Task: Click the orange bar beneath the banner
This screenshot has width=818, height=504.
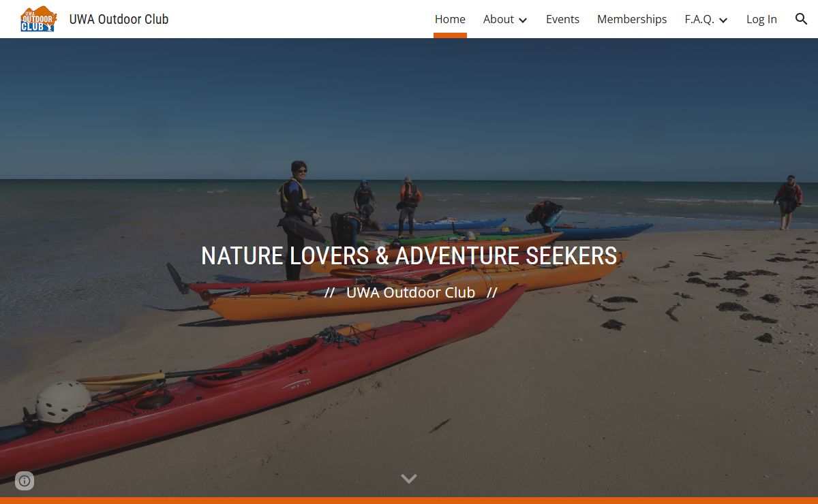Action: coord(409,501)
